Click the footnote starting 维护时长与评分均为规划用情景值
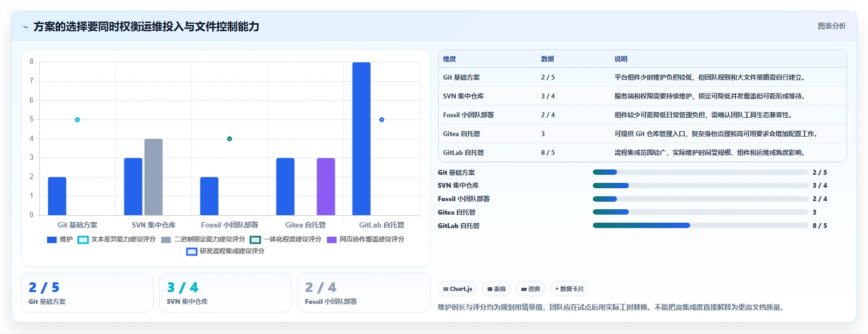 (x=612, y=308)
